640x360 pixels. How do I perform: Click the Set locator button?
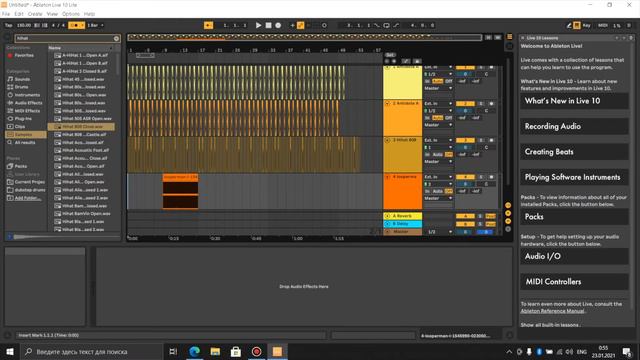tap(390, 55)
